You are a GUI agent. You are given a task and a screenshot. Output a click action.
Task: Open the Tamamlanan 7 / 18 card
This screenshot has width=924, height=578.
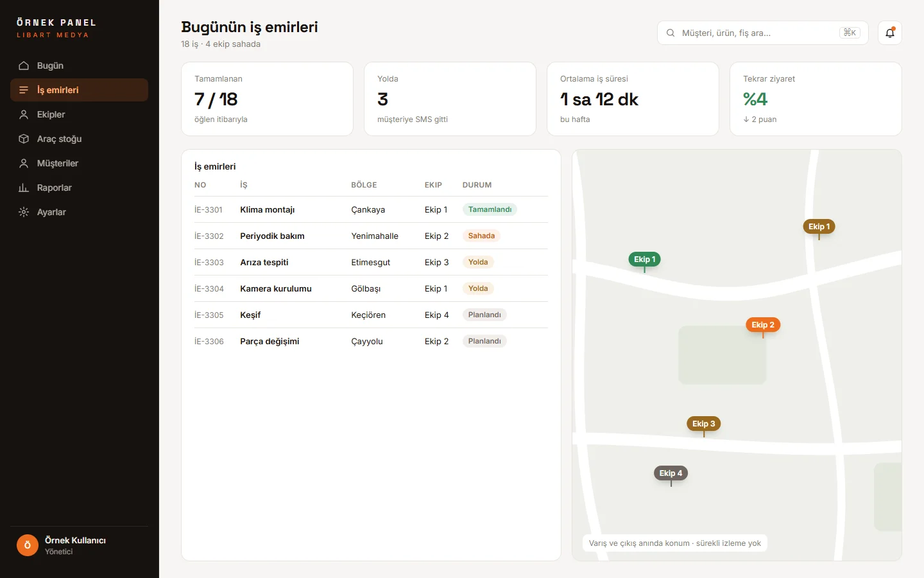[x=267, y=99]
